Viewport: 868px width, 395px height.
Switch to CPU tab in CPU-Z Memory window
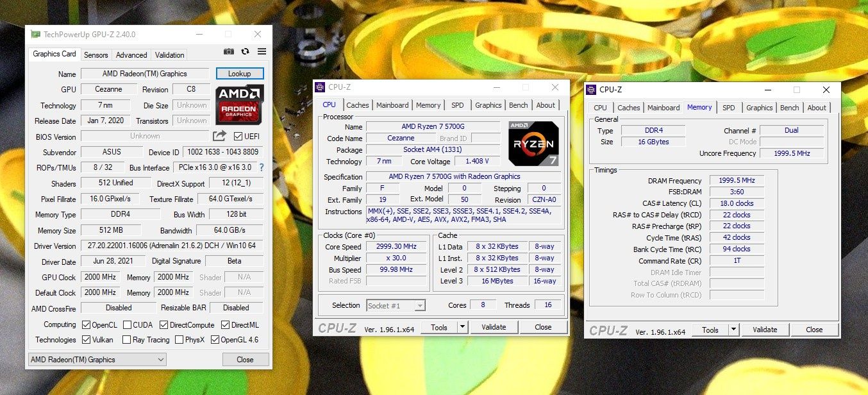pos(600,108)
